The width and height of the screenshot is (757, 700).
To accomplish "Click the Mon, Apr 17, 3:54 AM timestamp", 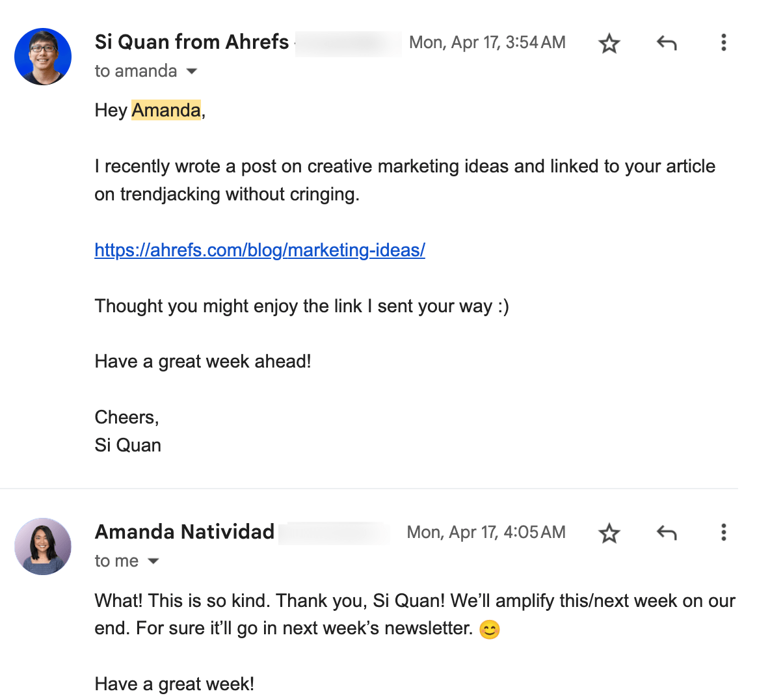I will pyautogui.click(x=487, y=42).
